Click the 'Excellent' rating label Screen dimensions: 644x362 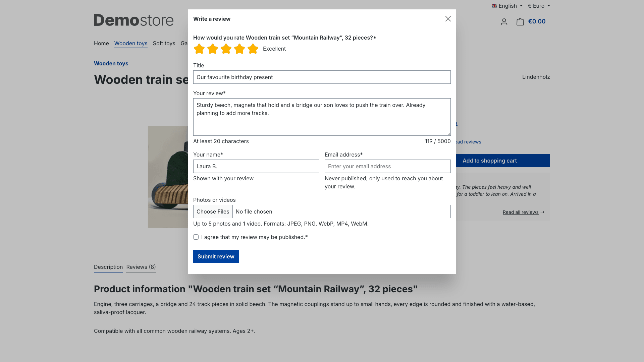(274, 49)
